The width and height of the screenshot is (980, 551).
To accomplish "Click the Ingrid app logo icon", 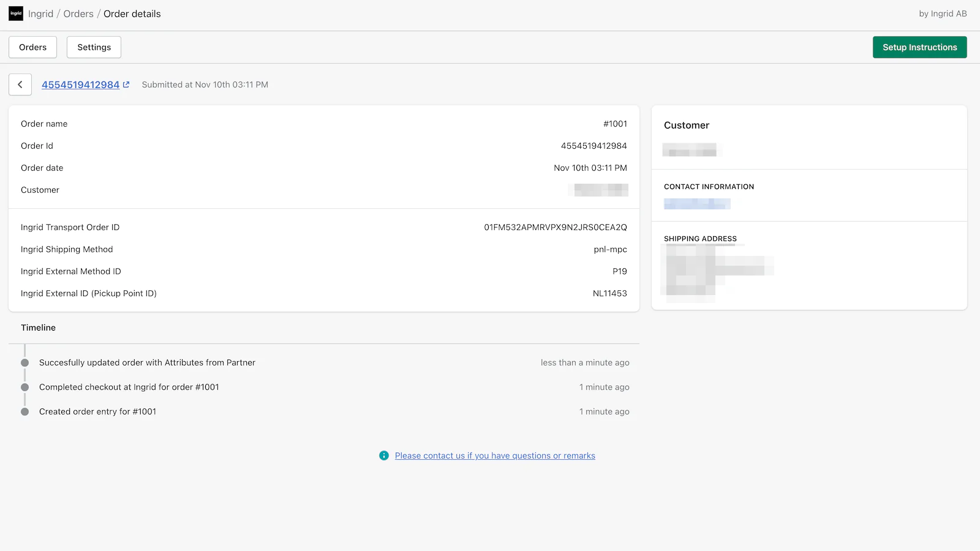I will [x=16, y=13].
